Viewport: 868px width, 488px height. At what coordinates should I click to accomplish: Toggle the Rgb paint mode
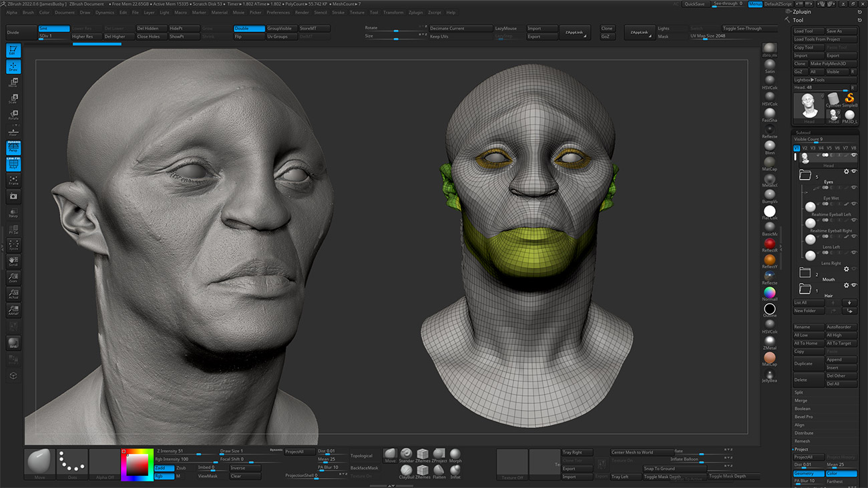pos(164,476)
